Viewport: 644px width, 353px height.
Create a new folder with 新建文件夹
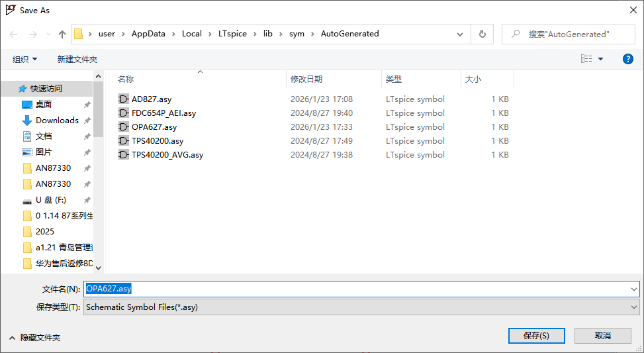coord(77,59)
